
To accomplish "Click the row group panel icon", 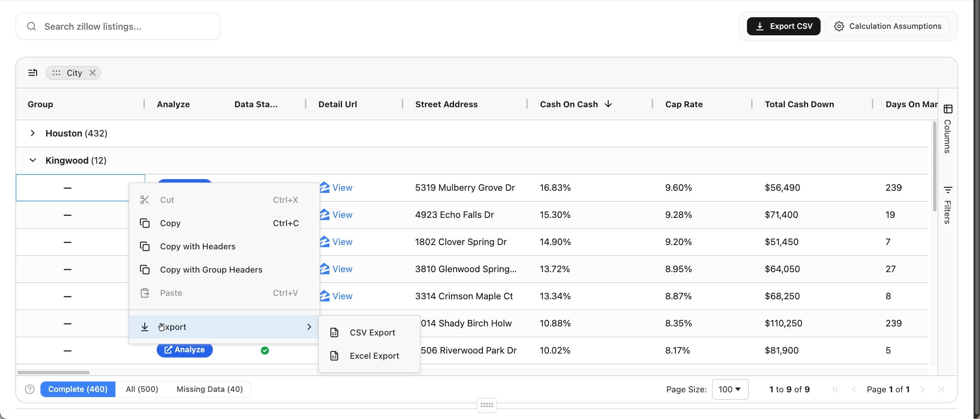I will coord(33,73).
